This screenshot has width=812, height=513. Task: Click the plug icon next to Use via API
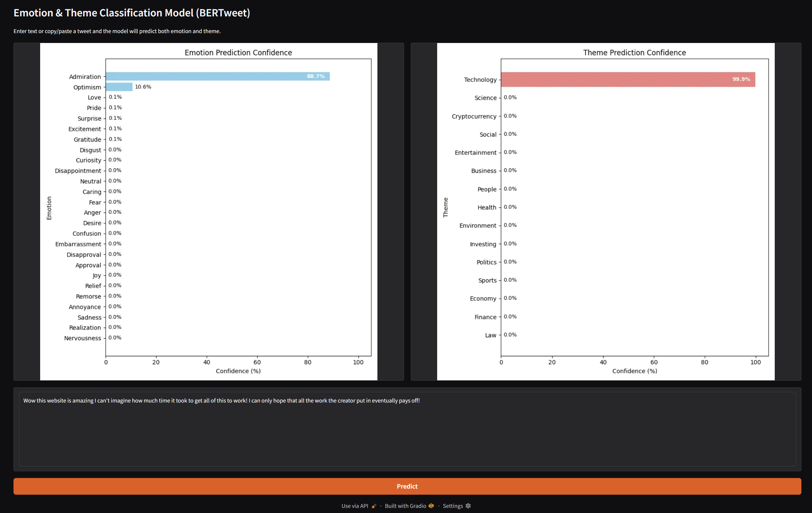tap(374, 506)
